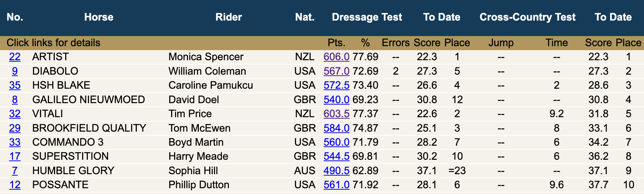Open competitor number 29 link

point(15,128)
